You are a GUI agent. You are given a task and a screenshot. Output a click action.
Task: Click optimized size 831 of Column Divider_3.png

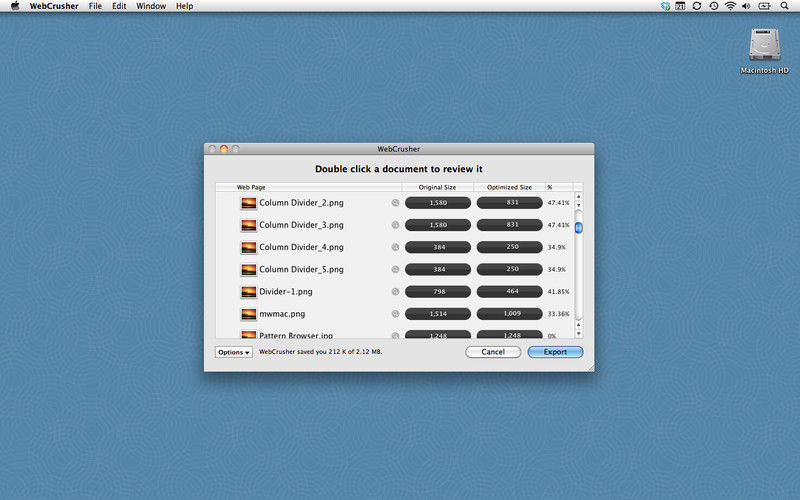(x=510, y=225)
